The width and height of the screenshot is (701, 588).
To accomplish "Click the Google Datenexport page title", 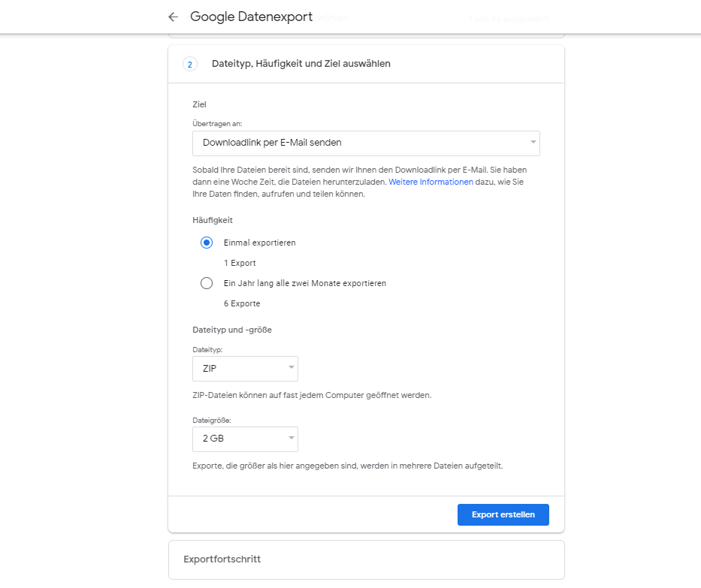I will coord(251,17).
